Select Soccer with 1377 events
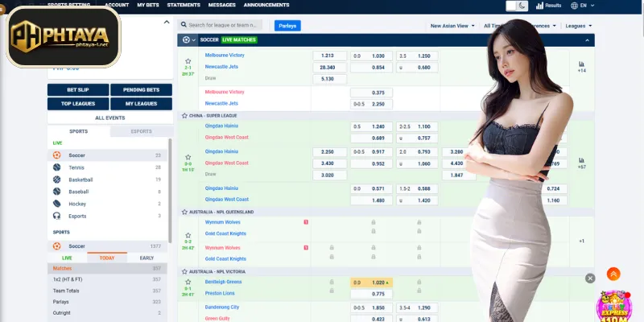 point(107,246)
